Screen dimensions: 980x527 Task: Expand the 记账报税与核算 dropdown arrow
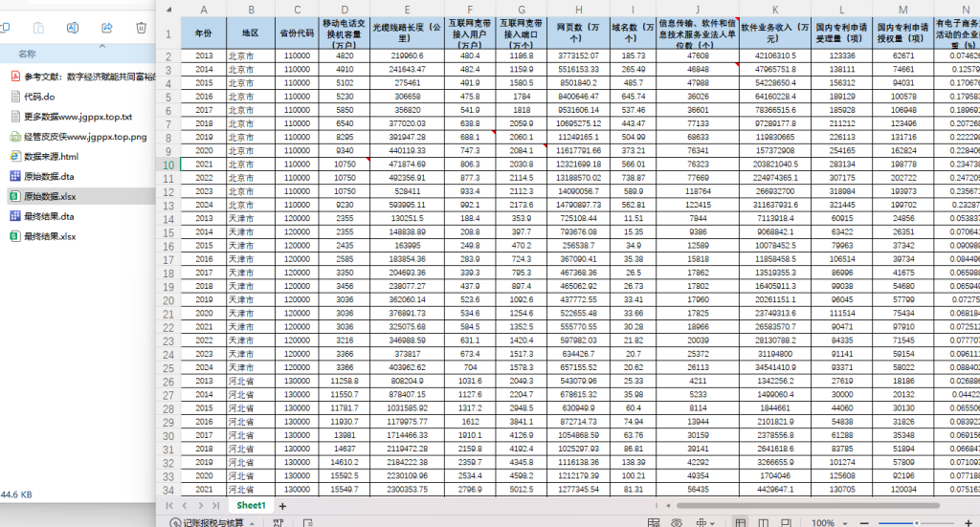point(252,523)
